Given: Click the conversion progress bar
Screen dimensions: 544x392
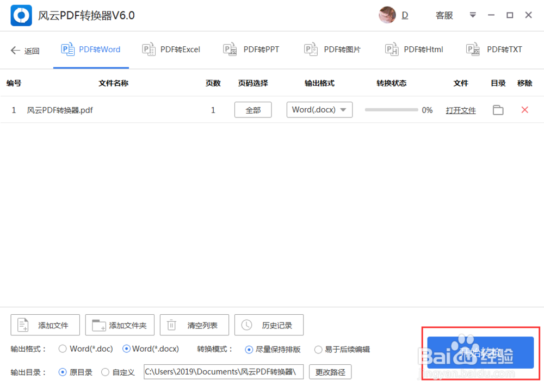Looking at the screenshot, I should 391,110.
